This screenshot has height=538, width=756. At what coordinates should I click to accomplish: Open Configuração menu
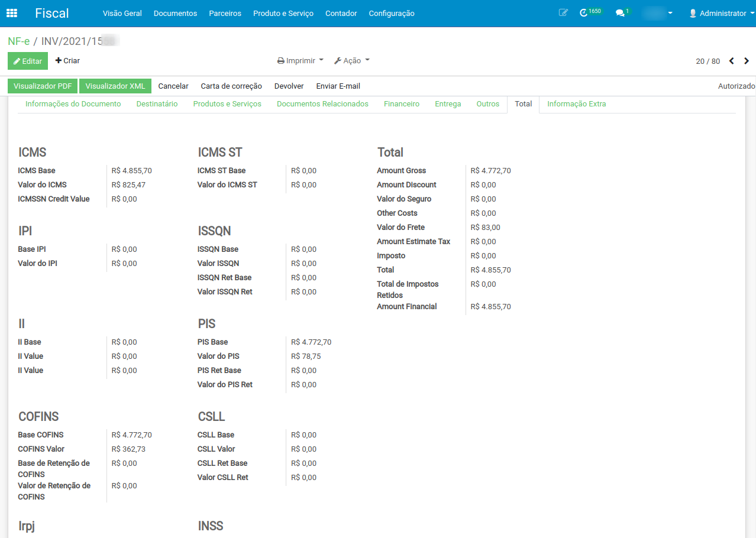coord(392,13)
